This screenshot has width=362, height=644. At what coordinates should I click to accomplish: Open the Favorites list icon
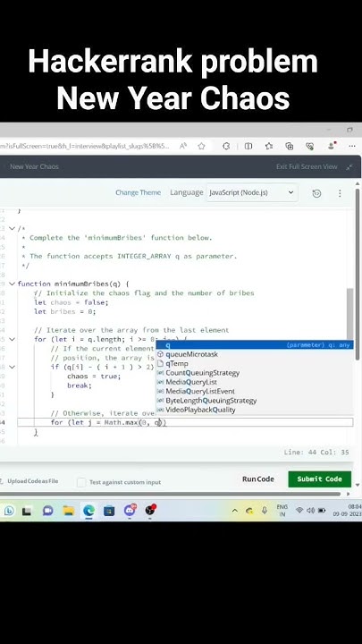[269, 146]
